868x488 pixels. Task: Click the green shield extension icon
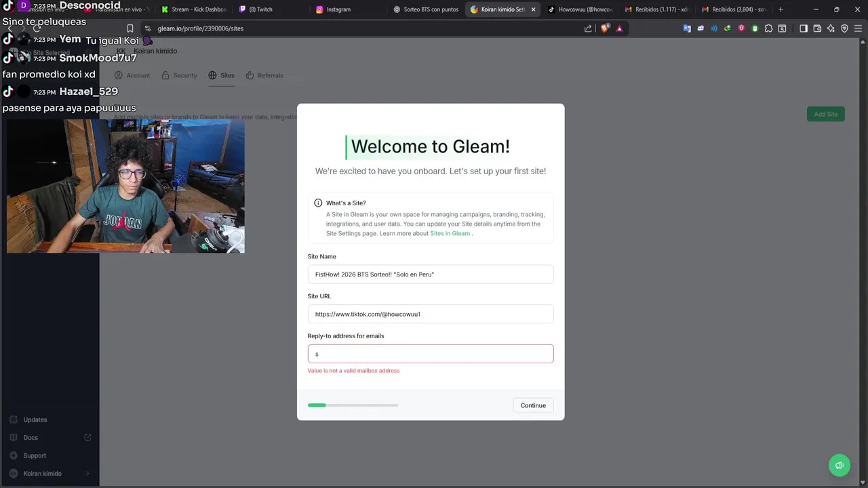point(755,28)
